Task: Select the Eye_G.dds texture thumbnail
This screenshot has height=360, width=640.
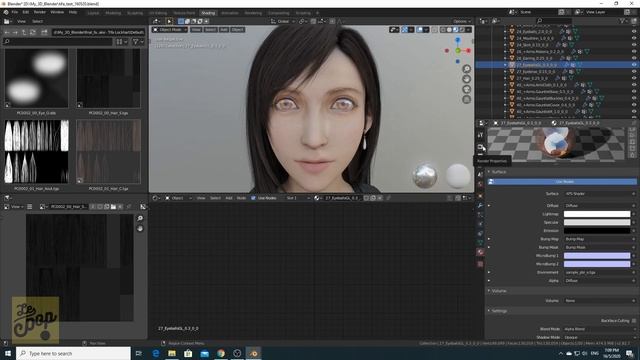Action: point(36,78)
